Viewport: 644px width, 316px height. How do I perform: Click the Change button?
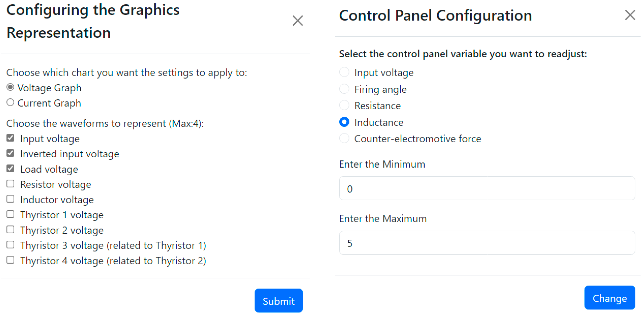609,298
